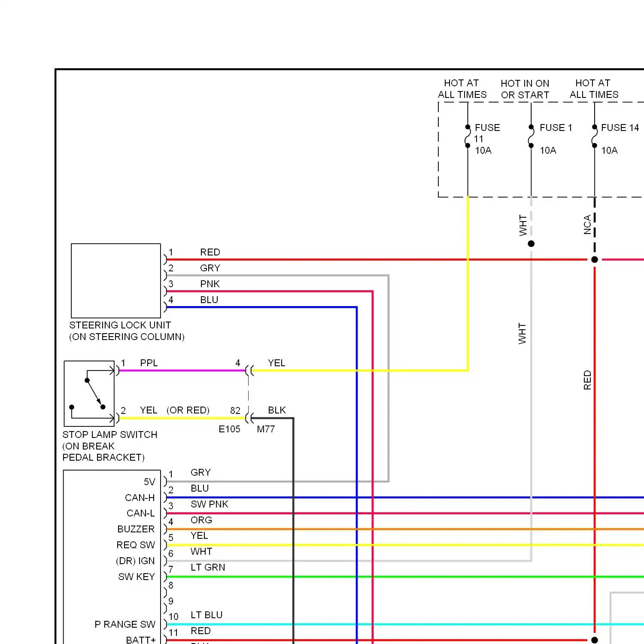The image size is (644, 644).
Task: Click the 'PEDAL BRACKET)' text line
Action: (x=103, y=457)
